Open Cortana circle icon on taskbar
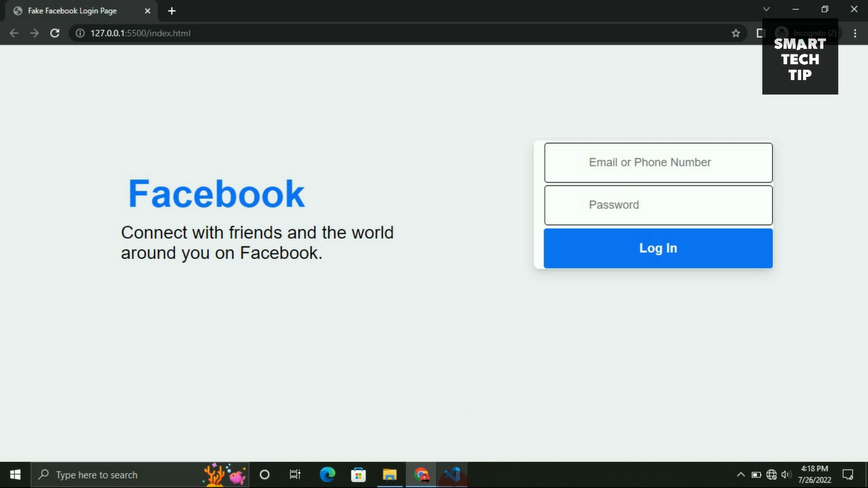Image resolution: width=868 pixels, height=488 pixels. [x=265, y=475]
